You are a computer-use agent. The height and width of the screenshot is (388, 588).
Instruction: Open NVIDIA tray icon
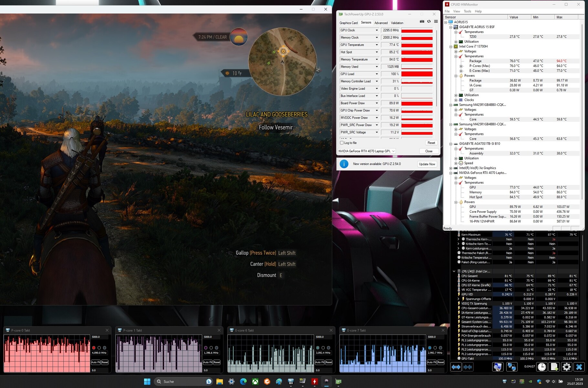530,382
